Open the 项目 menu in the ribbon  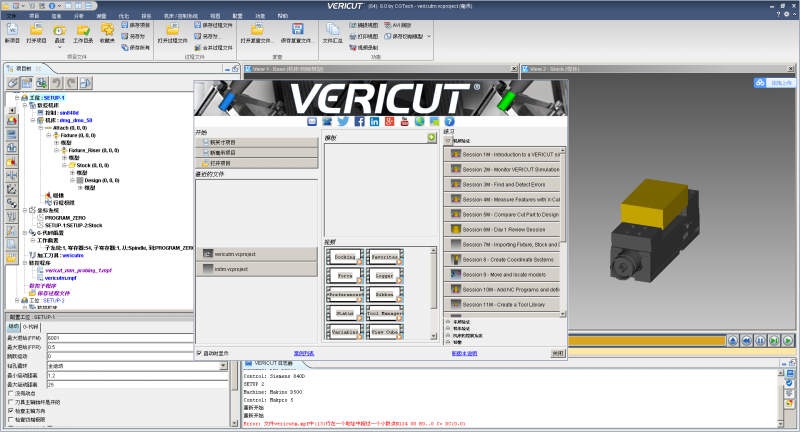coord(35,17)
